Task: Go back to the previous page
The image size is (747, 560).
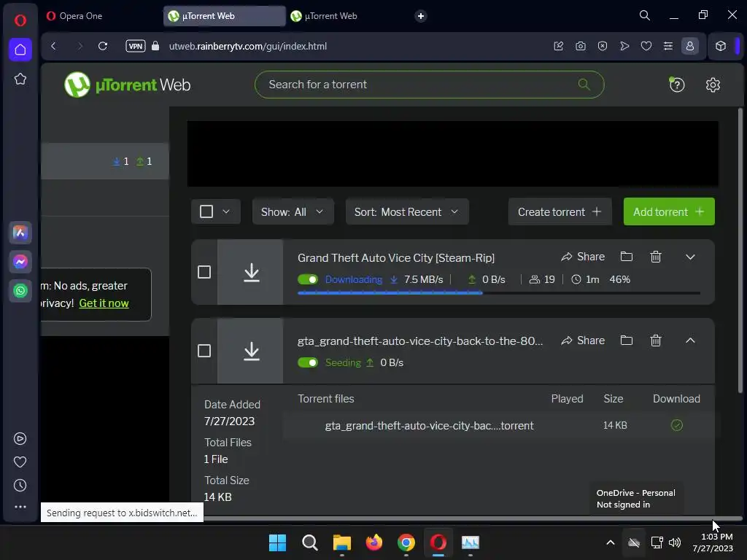Action: tap(53, 46)
